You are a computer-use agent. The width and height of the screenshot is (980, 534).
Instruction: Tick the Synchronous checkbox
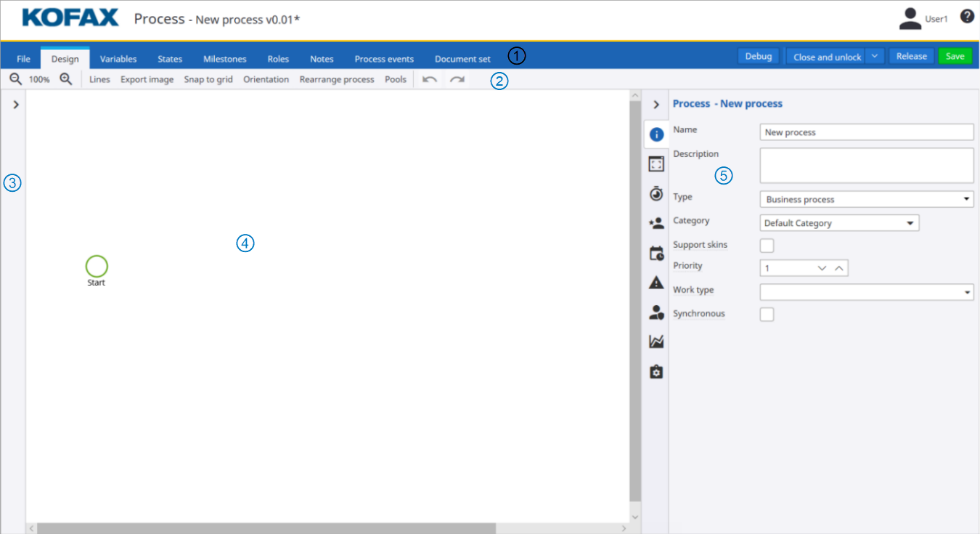(x=767, y=315)
